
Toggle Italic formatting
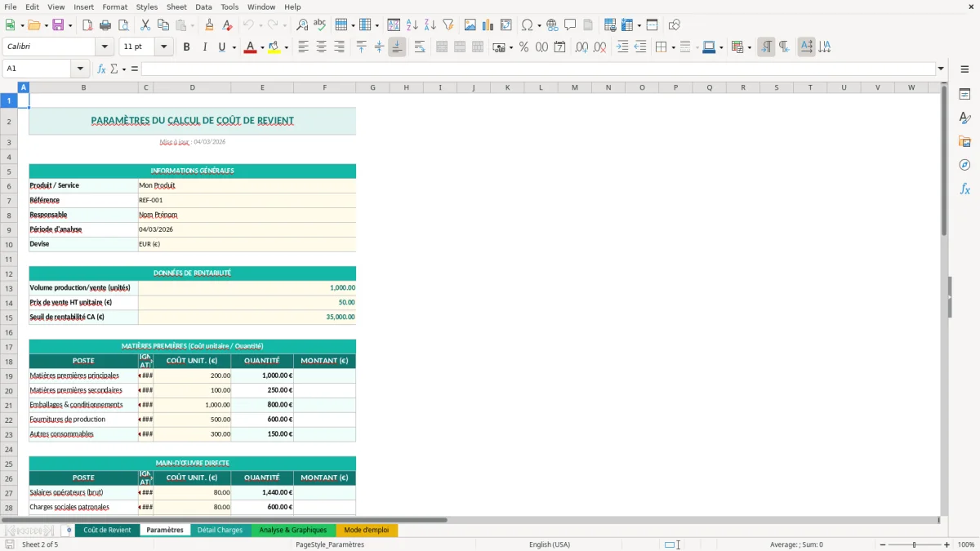click(204, 47)
